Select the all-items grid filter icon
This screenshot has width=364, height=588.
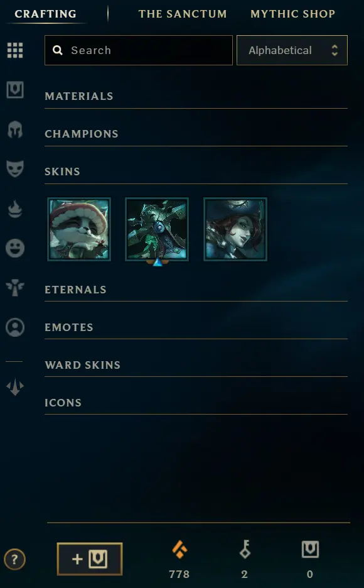click(15, 50)
